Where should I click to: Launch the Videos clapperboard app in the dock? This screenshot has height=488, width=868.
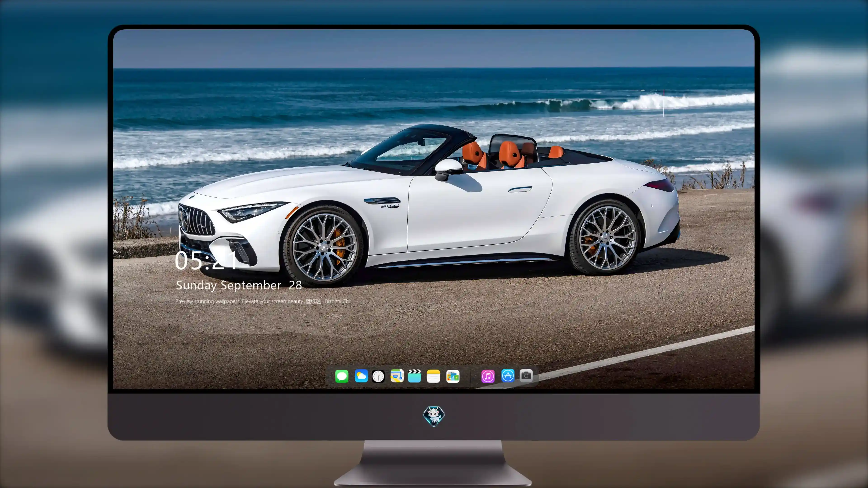tap(415, 376)
